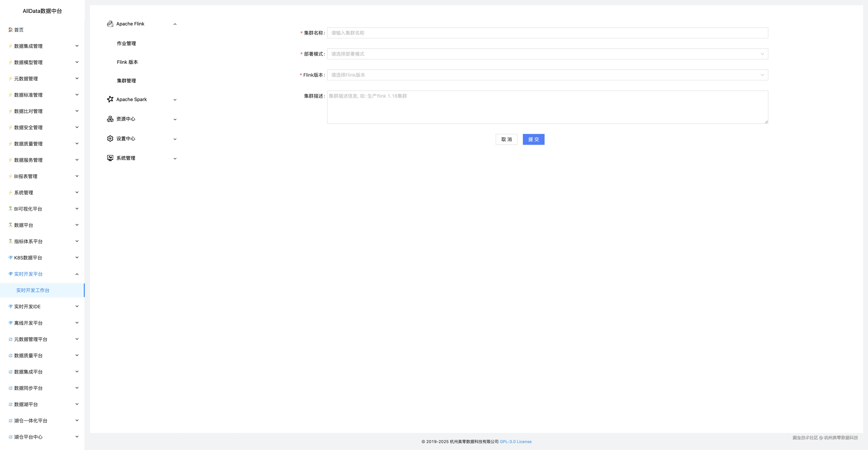This screenshot has width=868, height=450.
Task: Go to Flink 版本 menu item
Action: coord(127,62)
